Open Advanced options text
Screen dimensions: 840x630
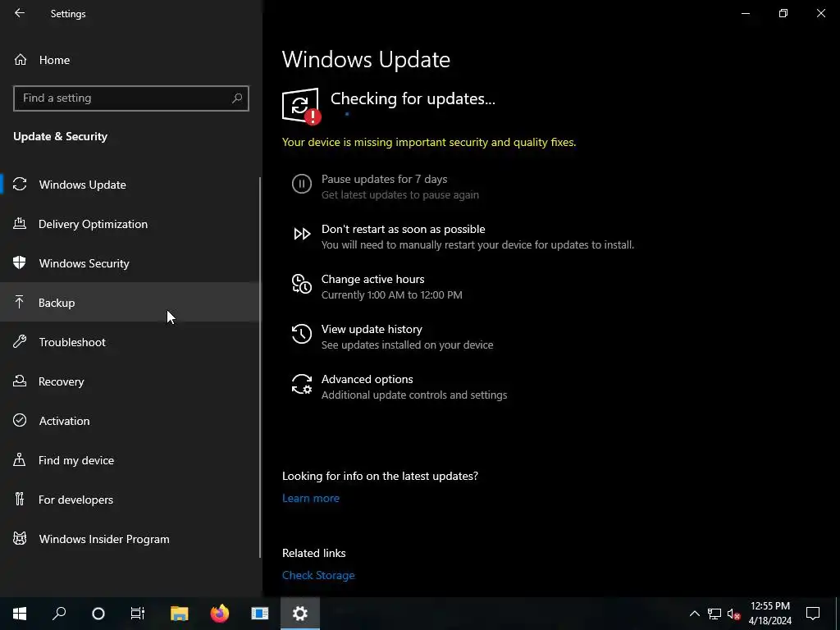click(x=367, y=379)
